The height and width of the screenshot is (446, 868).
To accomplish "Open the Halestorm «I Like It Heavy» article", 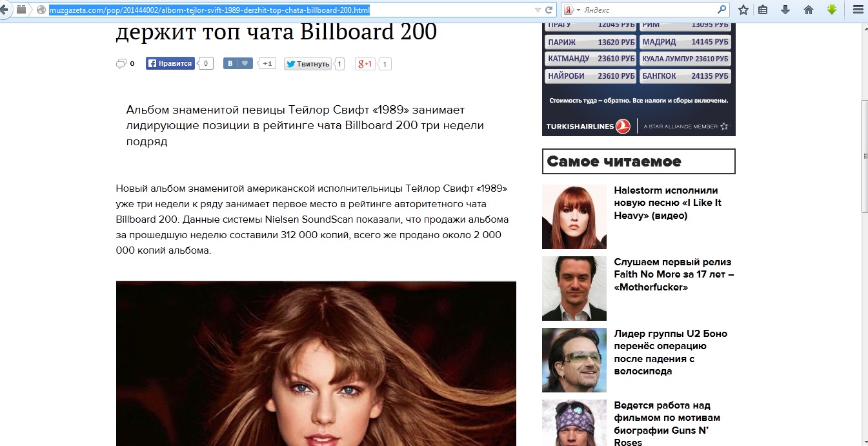I will point(667,203).
